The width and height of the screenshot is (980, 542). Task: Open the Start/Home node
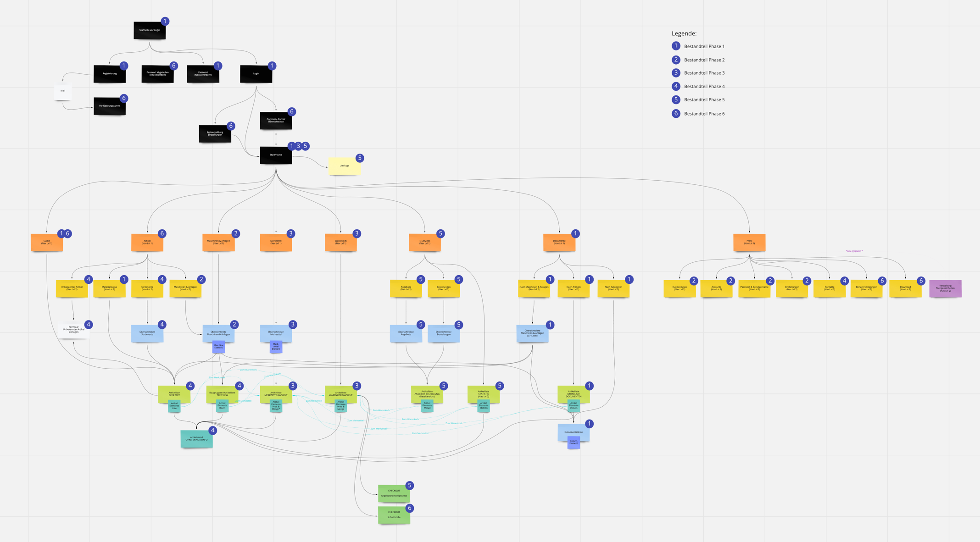276,155
